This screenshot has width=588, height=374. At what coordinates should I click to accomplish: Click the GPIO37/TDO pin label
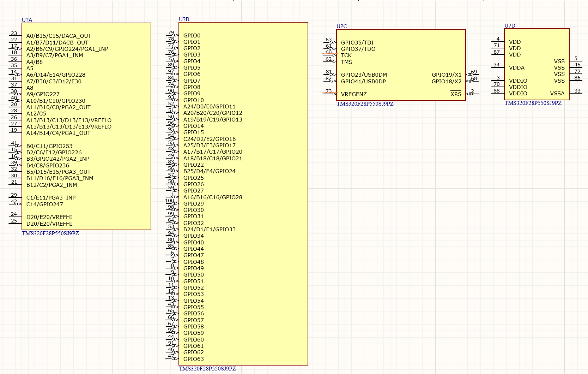tap(358, 49)
